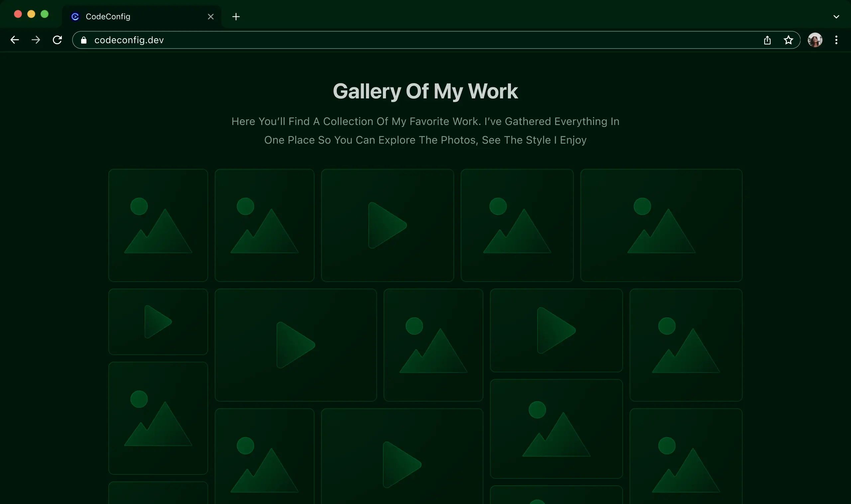Open the profile avatar menu
The height and width of the screenshot is (504, 851).
815,40
